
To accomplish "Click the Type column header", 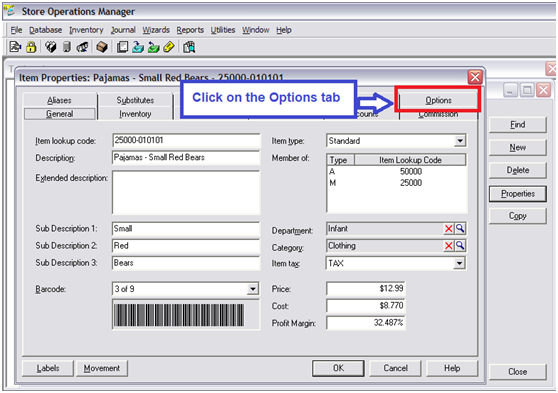I will 341,160.
